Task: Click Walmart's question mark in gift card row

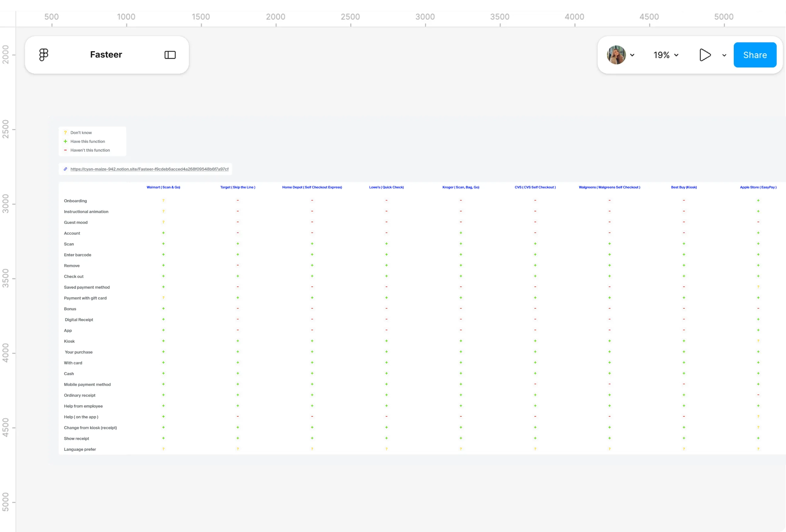Action: pos(163,298)
